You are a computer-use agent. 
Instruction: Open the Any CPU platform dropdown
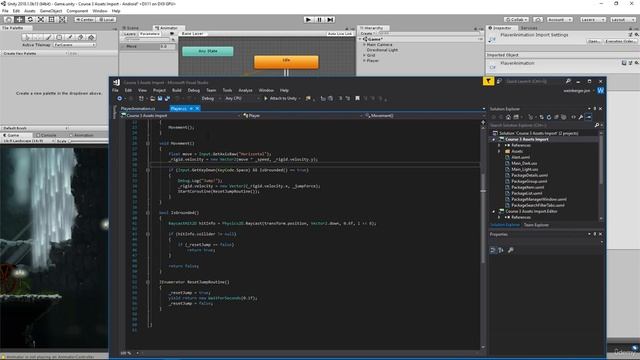[x=242, y=98]
